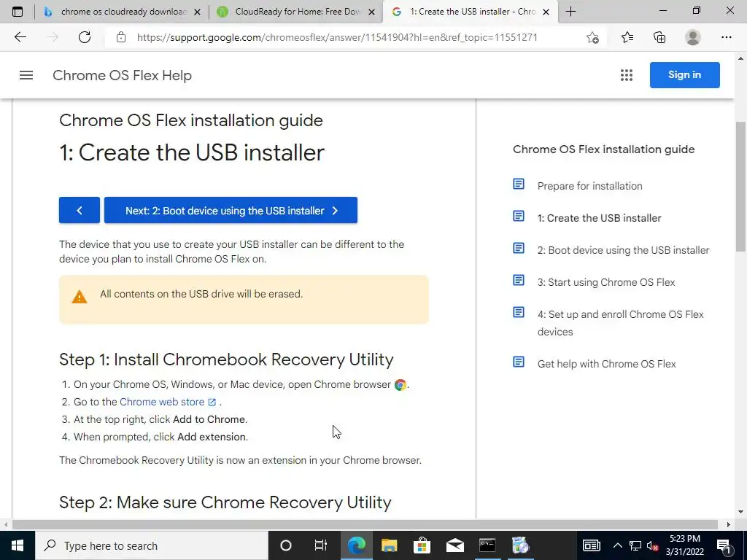Open 4: Set up and enroll devices link

point(620,323)
